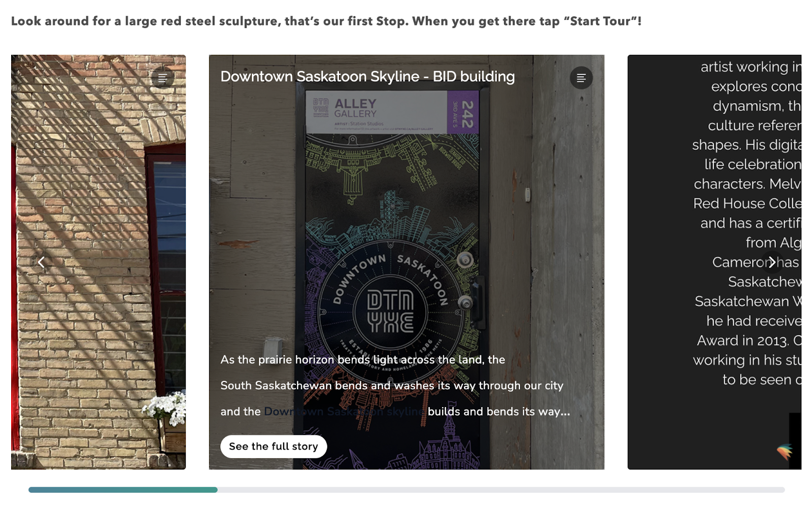This screenshot has width=812, height=507.
Task: Advance the carousel with the right chevron
Action: tap(771, 262)
